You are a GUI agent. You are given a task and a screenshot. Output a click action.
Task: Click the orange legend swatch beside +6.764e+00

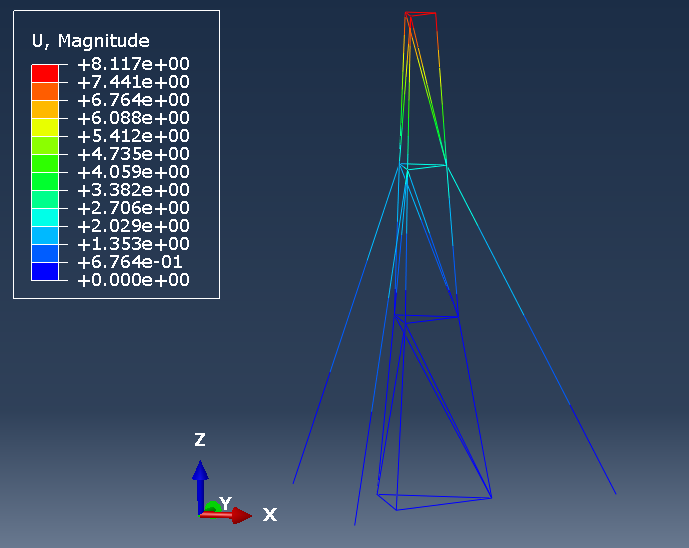pos(45,109)
